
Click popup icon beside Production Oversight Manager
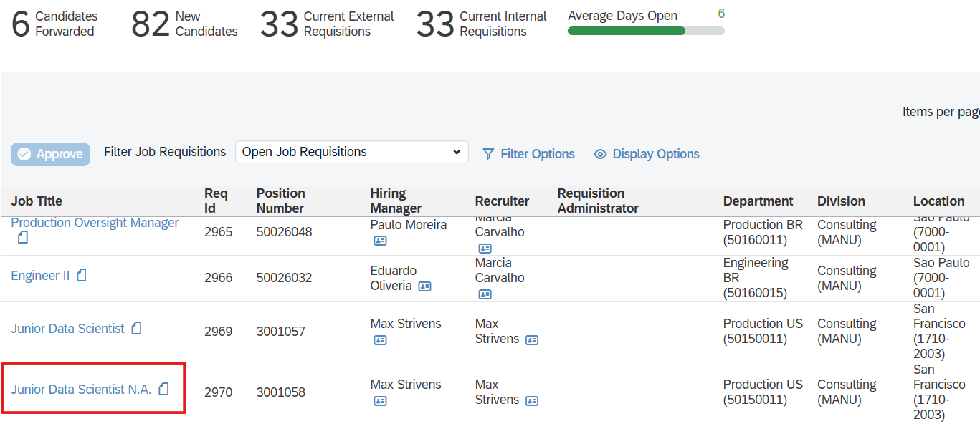[22, 236]
